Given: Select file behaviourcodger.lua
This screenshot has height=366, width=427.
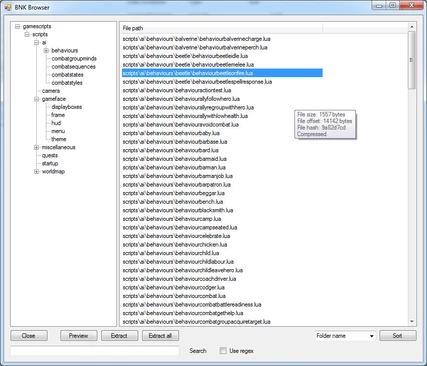Looking at the screenshot, I should click(174, 287).
